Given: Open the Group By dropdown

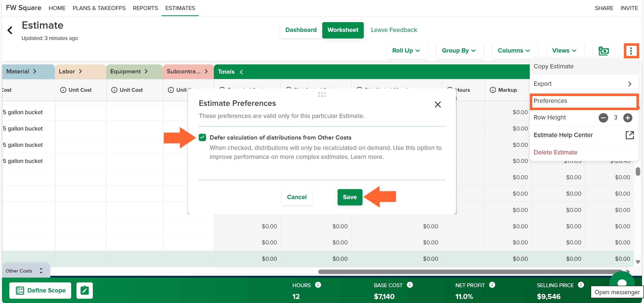Looking at the screenshot, I should tap(459, 51).
